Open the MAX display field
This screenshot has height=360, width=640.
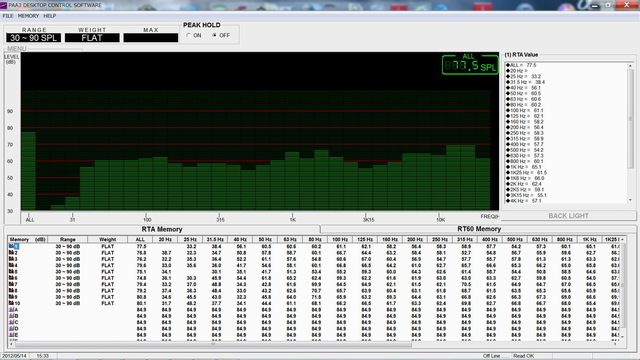click(151, 38)
